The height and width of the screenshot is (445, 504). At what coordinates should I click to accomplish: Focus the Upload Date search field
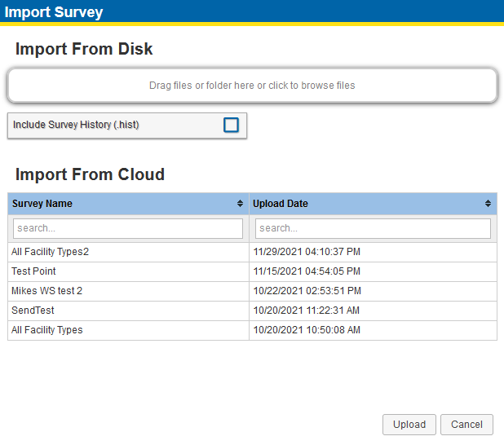pyautogui.click(x=373, y=228)
